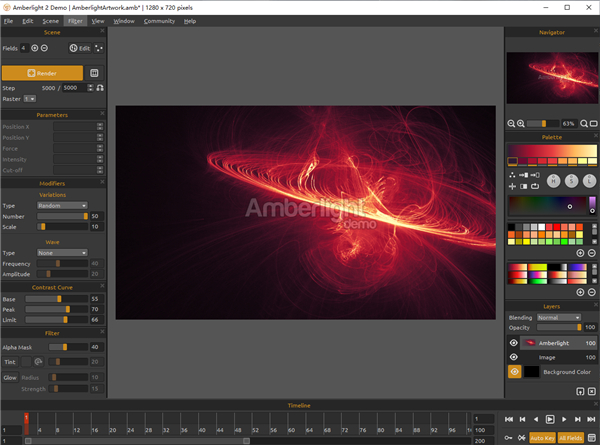
Task: Toggle Background Color layer visibility
Action: click(x=514, y=371)
